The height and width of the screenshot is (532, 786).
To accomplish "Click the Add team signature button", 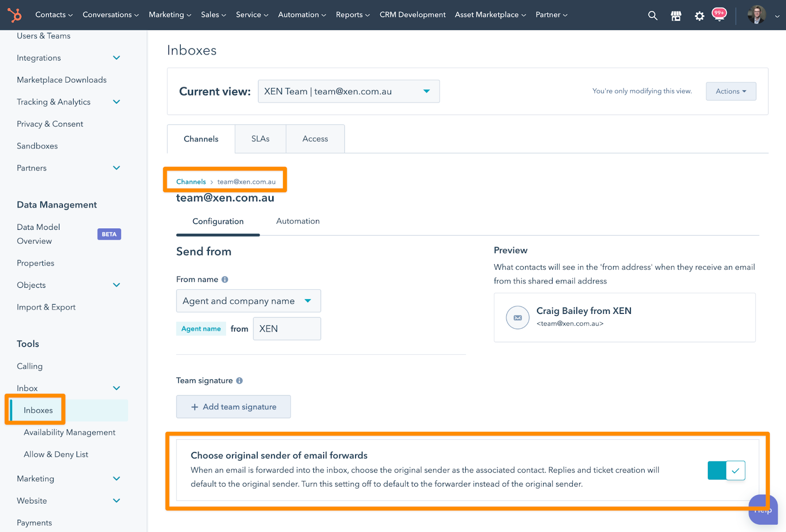I will [233, 407].
